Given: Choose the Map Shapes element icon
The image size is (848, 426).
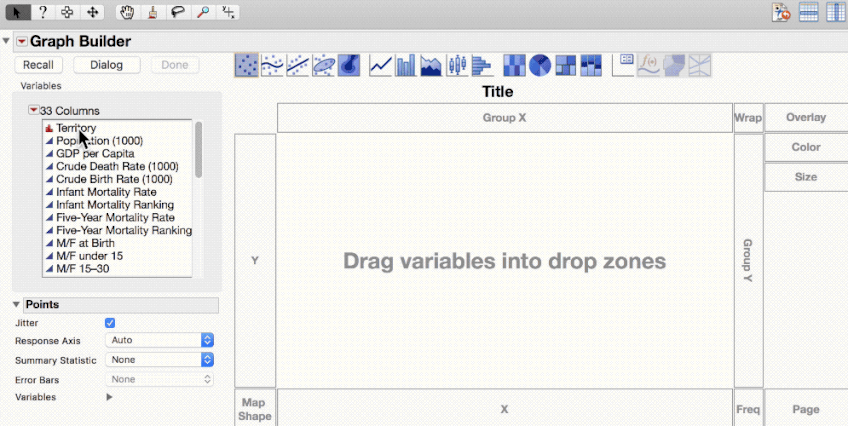Looking at the screenshot, I should pos(674,65).
